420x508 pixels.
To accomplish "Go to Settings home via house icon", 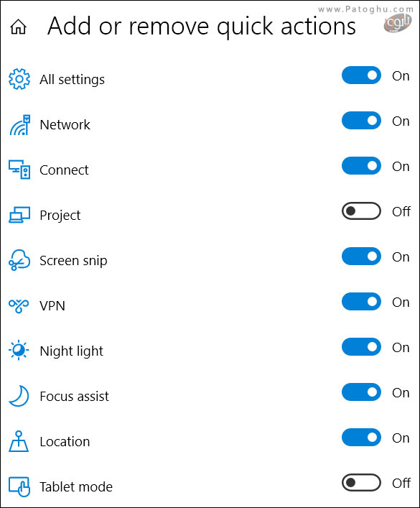I will click(19, 27).
